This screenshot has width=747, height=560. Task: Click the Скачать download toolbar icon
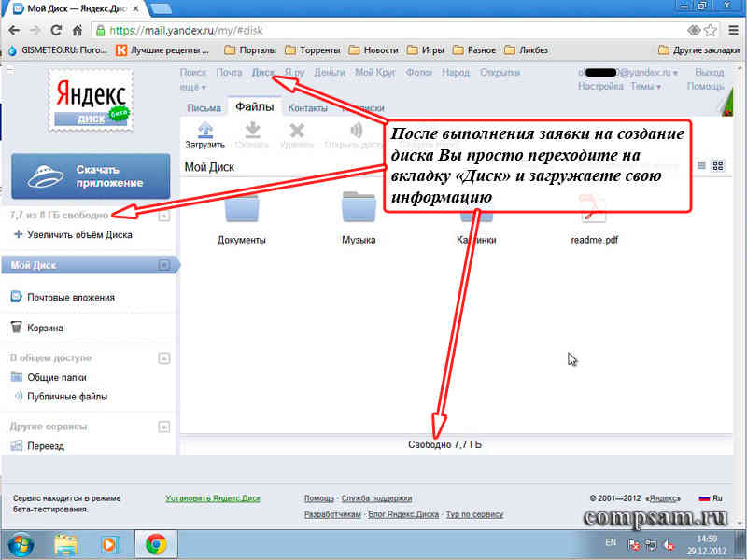point(252,129)
